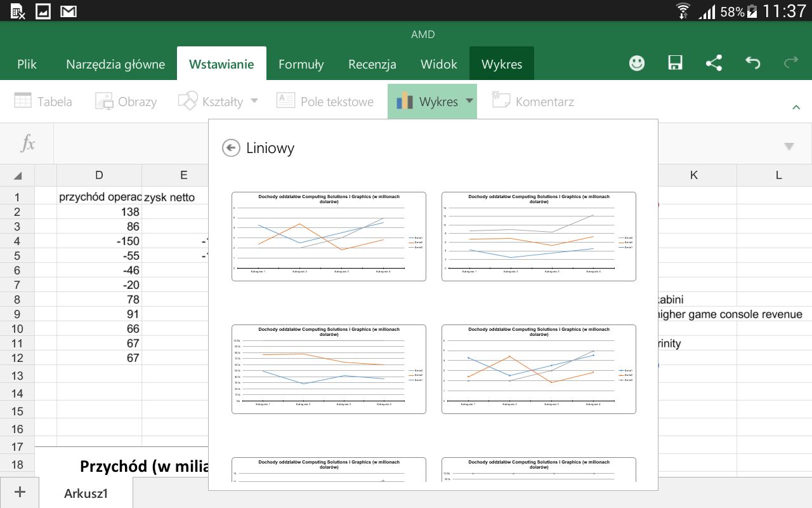Tap the image notification icon in the status bar
The width and height of the screenshot is (812, 508).
coord(43,11)
